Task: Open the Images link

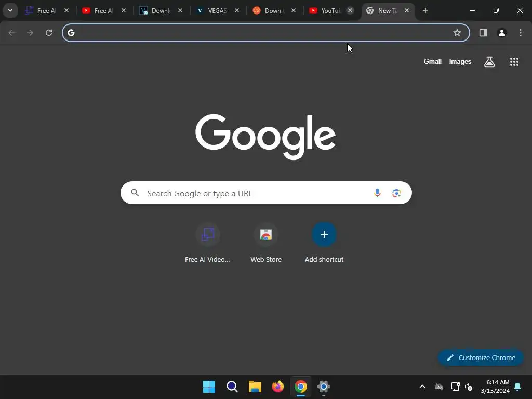Action: 460,62
